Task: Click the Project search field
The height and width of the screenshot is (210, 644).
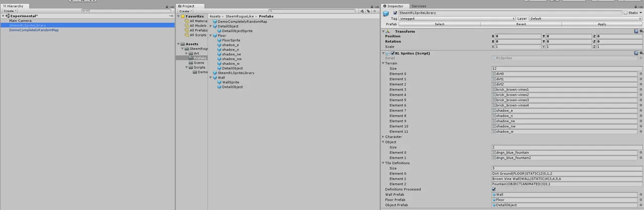Action: point(312,11)
